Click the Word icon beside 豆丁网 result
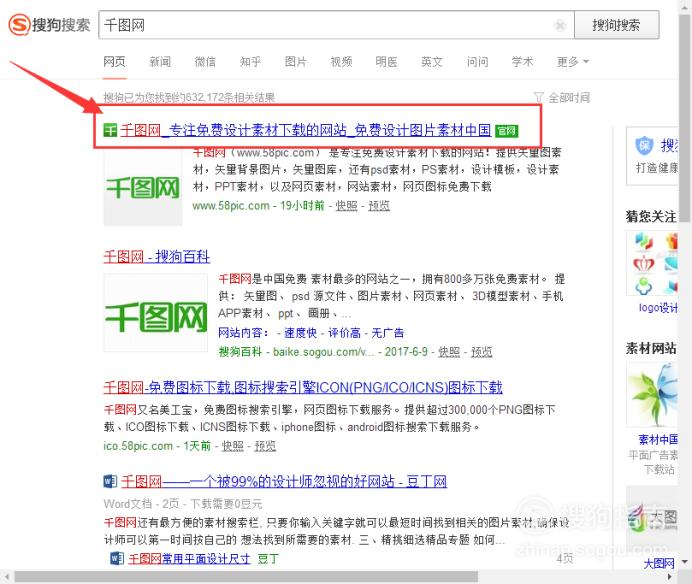 (x=110, y=481)
